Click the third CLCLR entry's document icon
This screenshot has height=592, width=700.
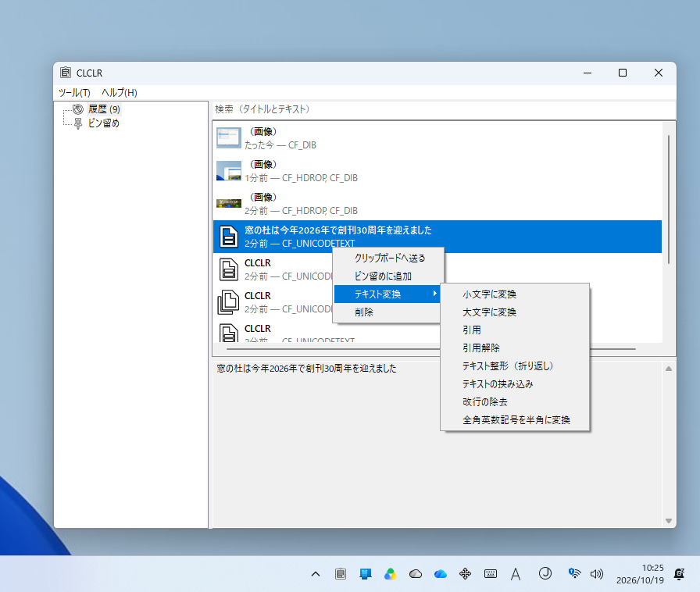click(x=229, y=333)
